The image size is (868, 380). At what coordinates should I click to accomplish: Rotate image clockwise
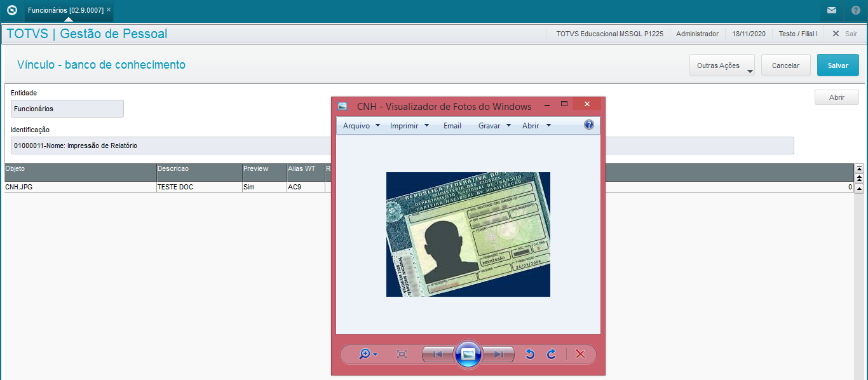coord(552,354)
